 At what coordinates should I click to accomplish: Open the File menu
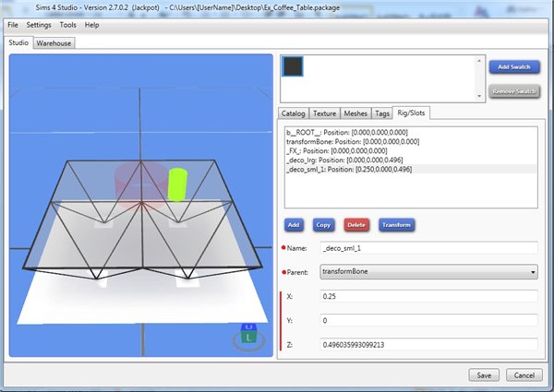click(x=13, y=25)
